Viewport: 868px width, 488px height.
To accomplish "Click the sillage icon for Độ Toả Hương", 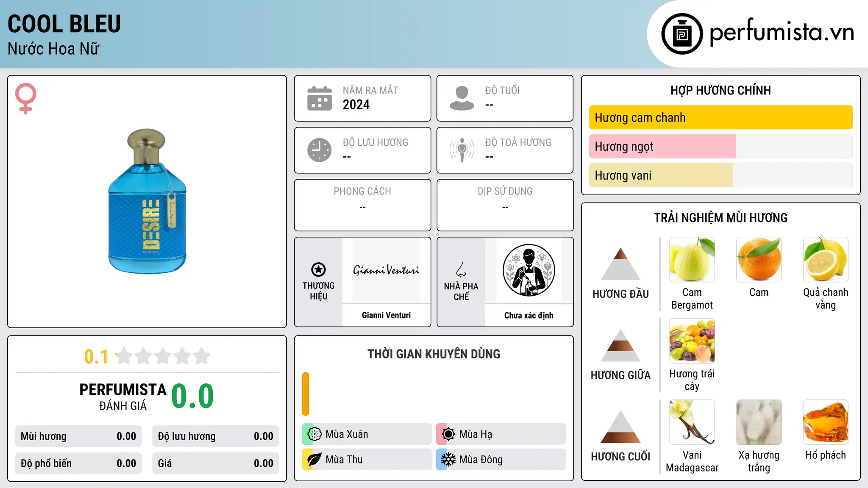I will click(x=462, y=150).
